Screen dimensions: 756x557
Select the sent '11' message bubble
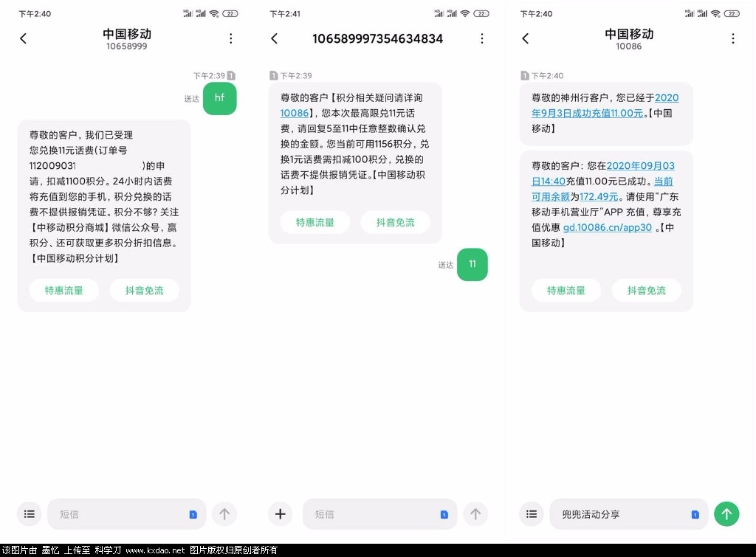click(x=472, y=264)
